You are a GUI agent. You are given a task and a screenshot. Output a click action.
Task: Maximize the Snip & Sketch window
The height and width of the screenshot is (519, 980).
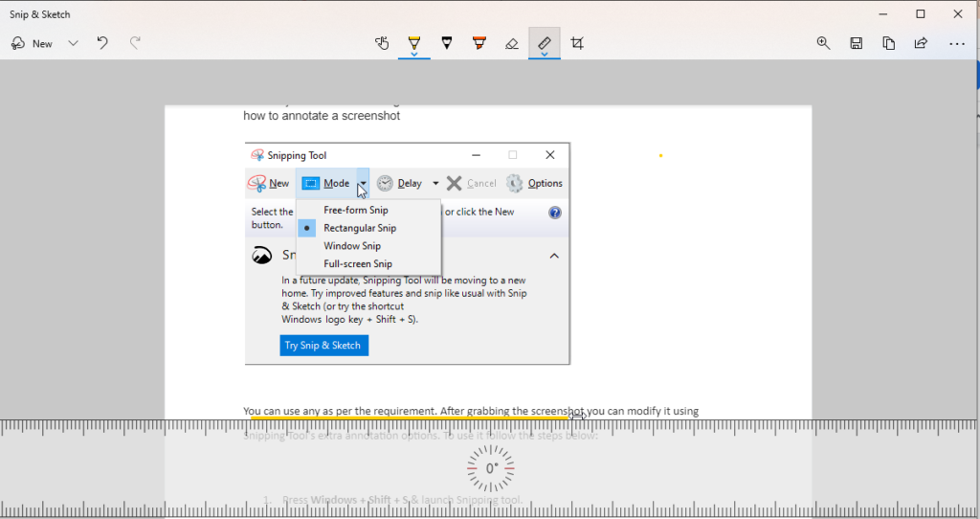pos(920,13)
